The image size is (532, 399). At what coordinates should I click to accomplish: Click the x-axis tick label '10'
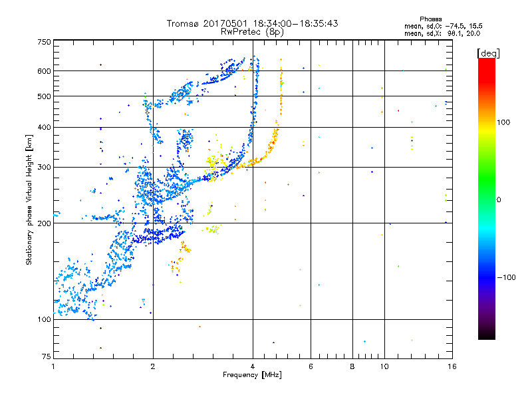click(384, 366)
